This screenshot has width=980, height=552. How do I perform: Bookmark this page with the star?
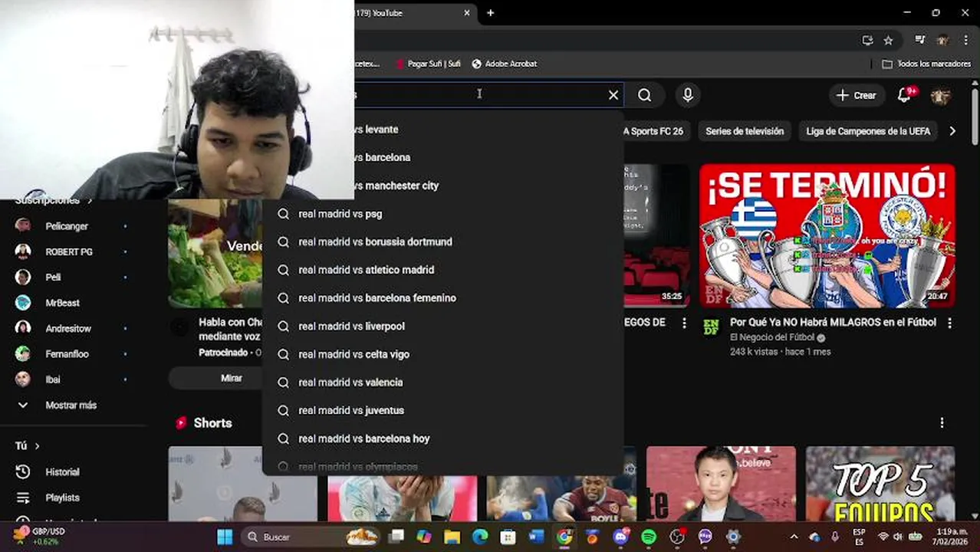click(x=888, y=41)
